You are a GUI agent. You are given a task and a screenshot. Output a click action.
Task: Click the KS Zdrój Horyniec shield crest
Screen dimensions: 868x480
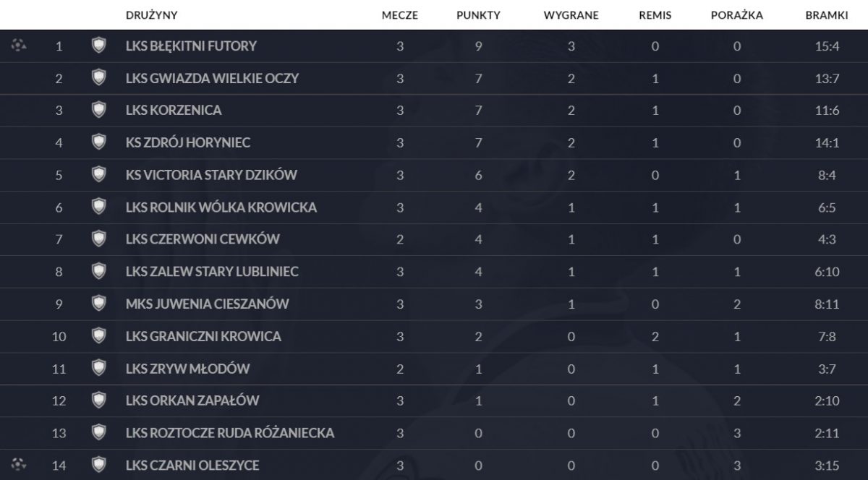click(x=98, y=142)
